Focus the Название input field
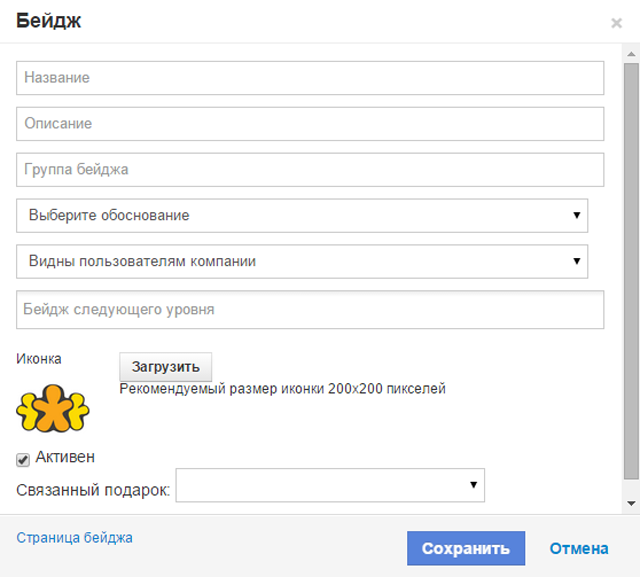Viewport: 640px width, 577px height. [x=310, y=78]
